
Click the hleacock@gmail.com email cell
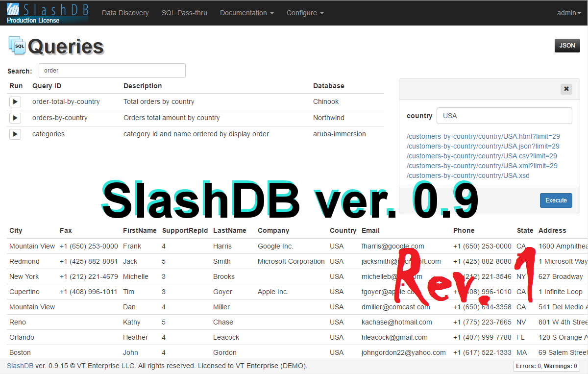394,337
